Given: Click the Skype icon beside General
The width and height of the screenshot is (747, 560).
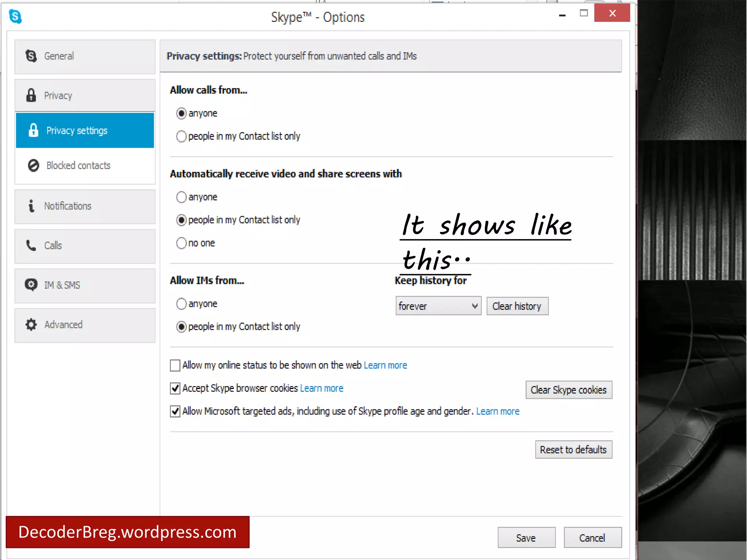Looking at the screenshot, I should (31, 56).
